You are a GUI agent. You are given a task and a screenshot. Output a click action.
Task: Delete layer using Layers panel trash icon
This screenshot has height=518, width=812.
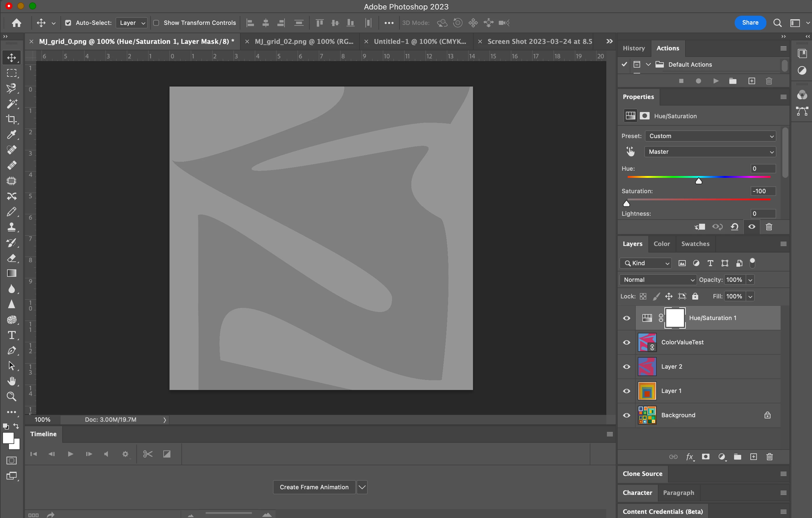coord(769,457)
